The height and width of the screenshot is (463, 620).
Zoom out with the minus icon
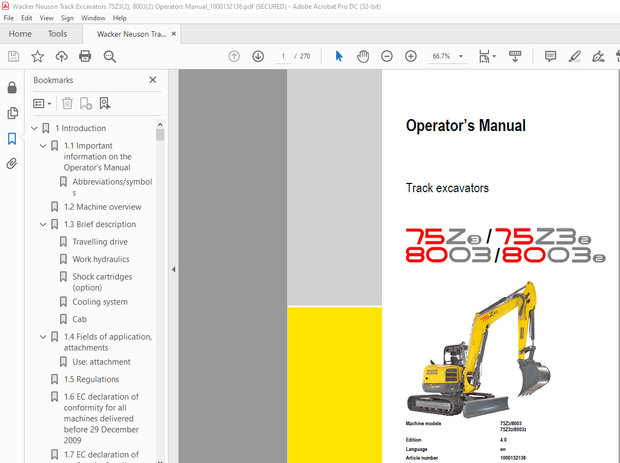(x=387, y=57)
